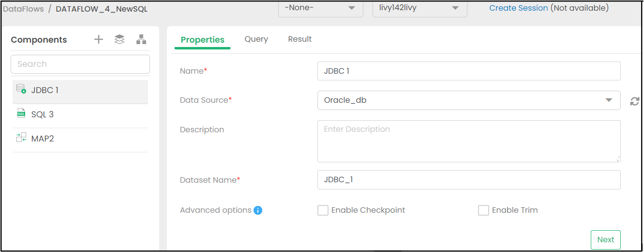Image resolution: width=644 pixels, height=252 pixels.
Task: Refresh the Data Source list
Action: pyautogui.click(x=634, y=101)
